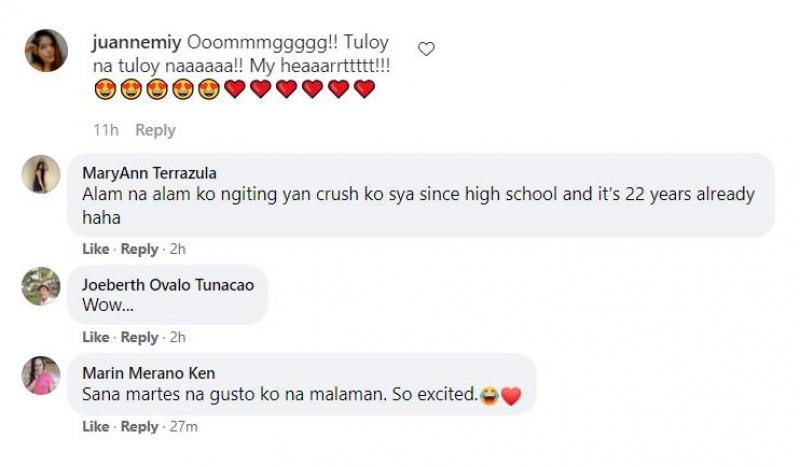Click Marin Merano Ken's profile photo
Viewport: 800px width, 467px height.
pos(41,375)
